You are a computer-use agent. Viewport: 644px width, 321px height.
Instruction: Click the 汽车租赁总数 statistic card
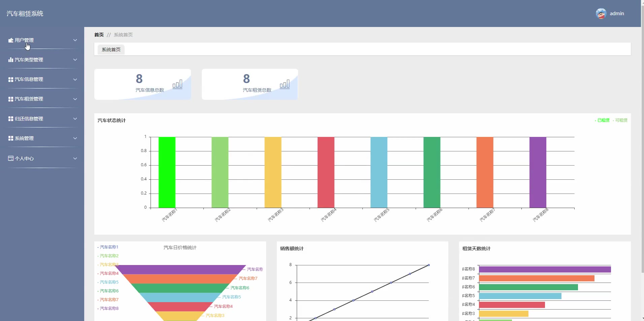tap(250, 84)
